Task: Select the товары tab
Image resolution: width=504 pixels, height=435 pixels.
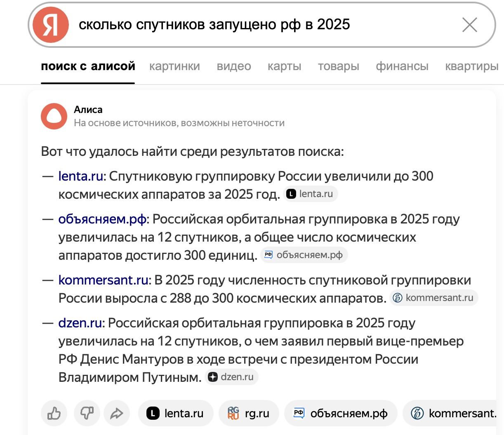Action: tap(338, 66)
